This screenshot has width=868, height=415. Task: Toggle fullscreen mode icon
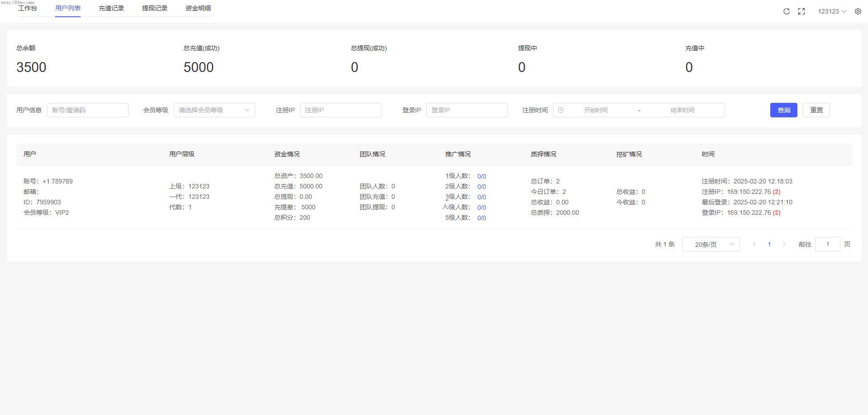tap(801, 11)
